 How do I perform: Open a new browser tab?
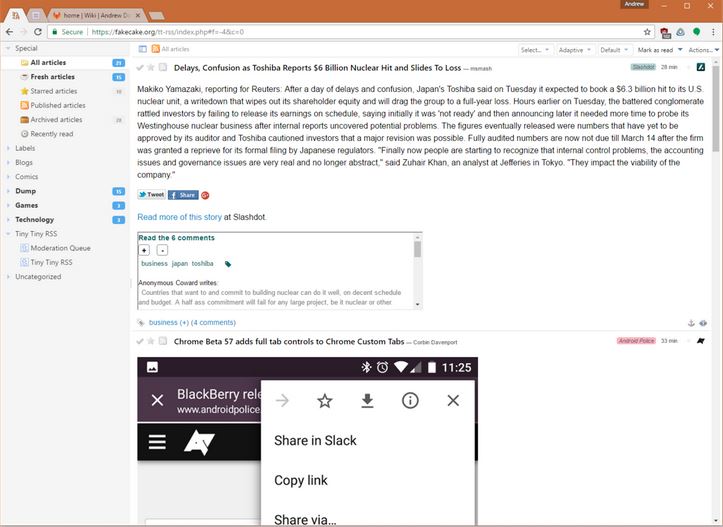156,16
